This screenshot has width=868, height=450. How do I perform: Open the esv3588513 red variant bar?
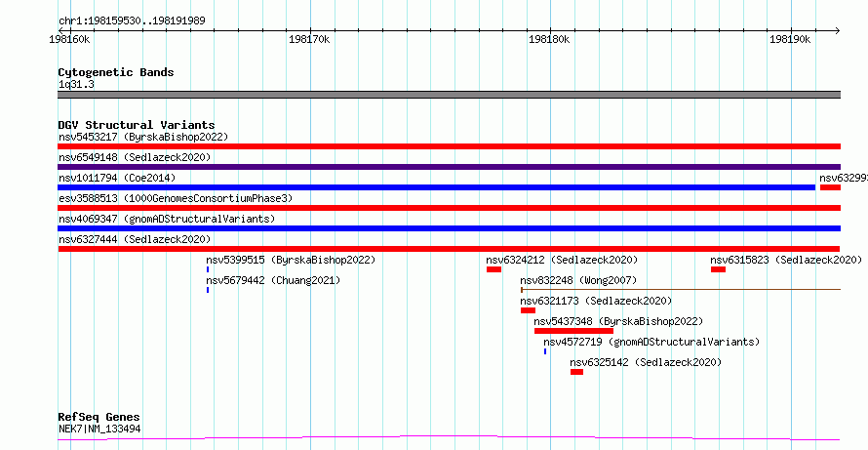point(449,208)
